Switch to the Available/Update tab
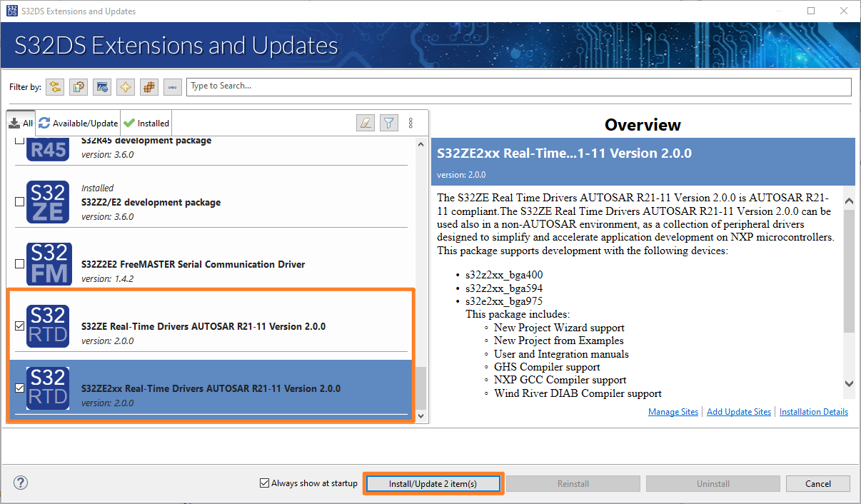861x504 pixels. pyautogui.click(x=77, y=123)
